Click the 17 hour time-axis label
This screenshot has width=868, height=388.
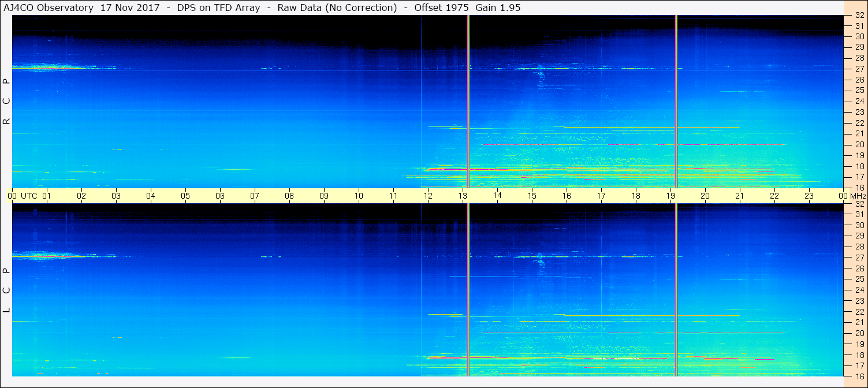pyautogui.click(x=601, y=196)
